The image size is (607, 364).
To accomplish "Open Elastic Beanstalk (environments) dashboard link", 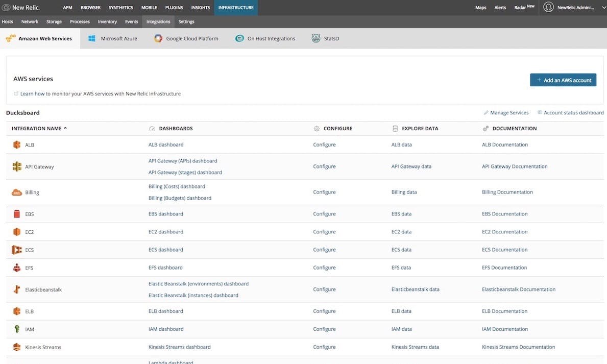I will pos(199,284).
